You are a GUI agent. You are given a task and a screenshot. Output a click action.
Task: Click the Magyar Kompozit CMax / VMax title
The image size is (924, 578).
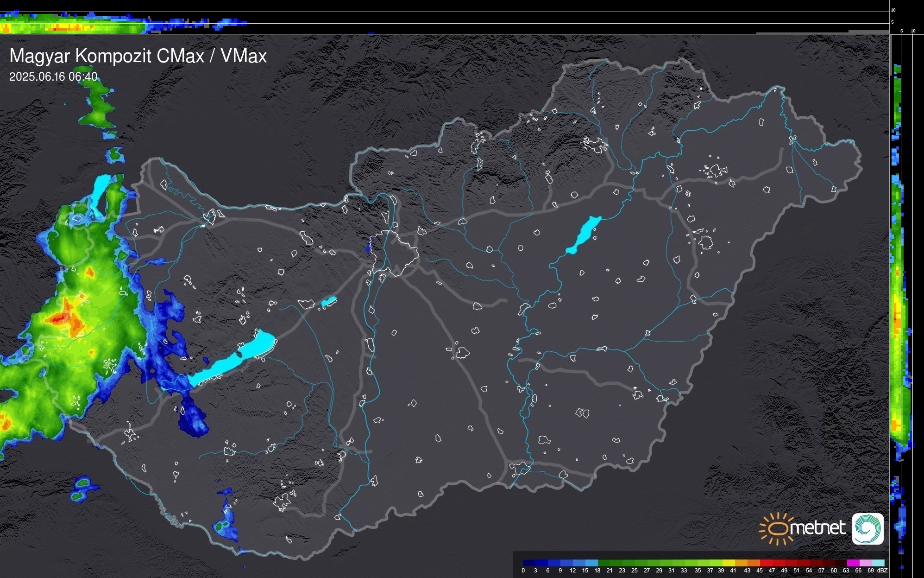point(138,56)
